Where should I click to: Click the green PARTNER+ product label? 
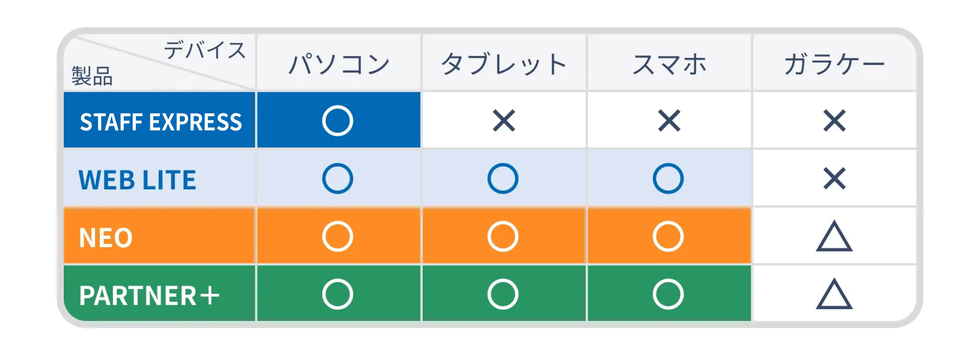(x=149, y=296)
